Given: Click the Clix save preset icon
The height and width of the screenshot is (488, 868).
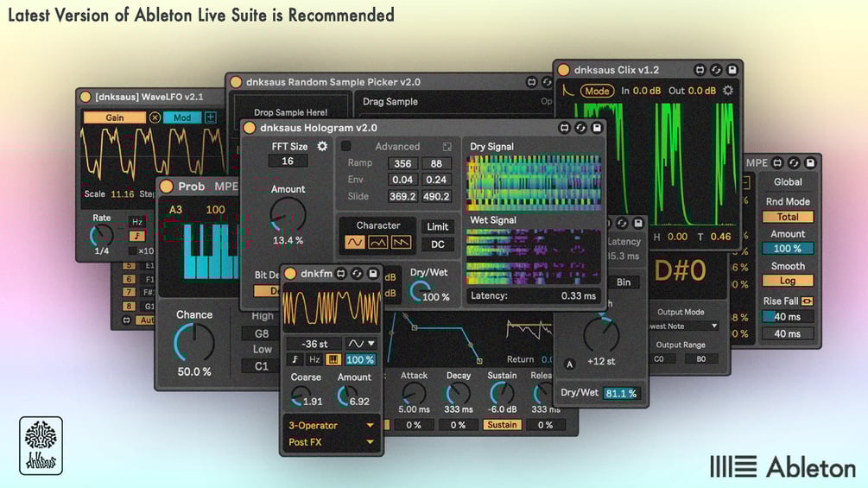Looking at the screenshot, I should click(732, 70).
